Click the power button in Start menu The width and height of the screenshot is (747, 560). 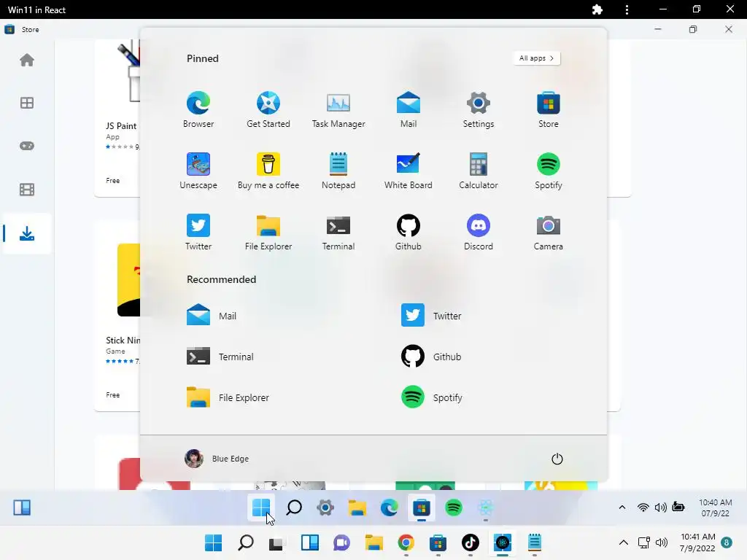pyautogui.click(x=557, y=459)
